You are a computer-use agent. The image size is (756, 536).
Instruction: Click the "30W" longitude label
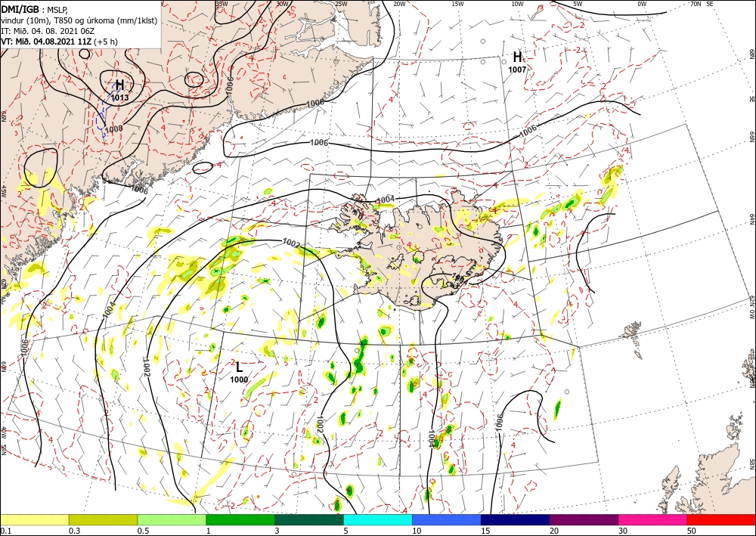coord(283,4)
